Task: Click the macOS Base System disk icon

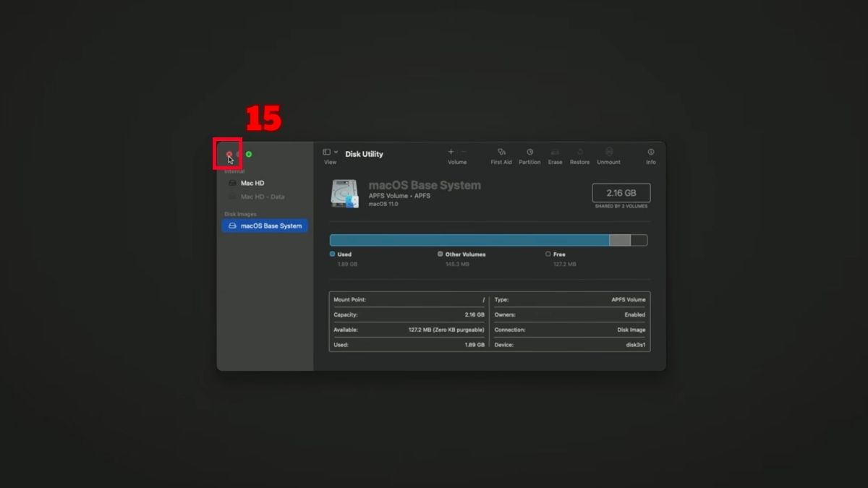Action: click(345, 193)
